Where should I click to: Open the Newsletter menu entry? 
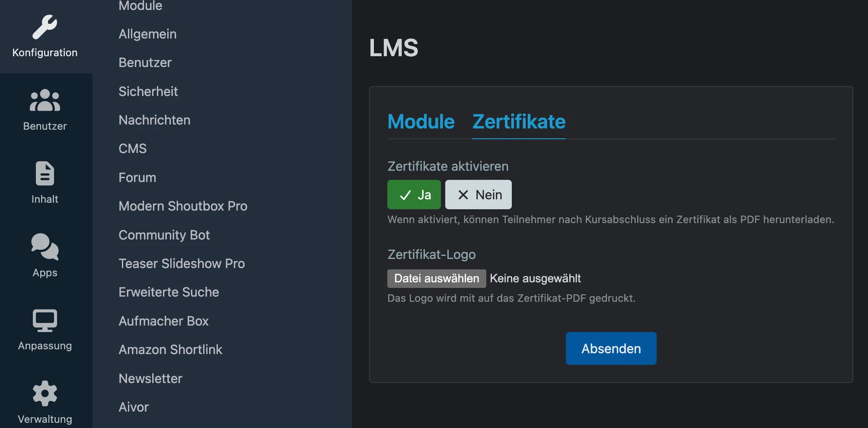point(150,378)
